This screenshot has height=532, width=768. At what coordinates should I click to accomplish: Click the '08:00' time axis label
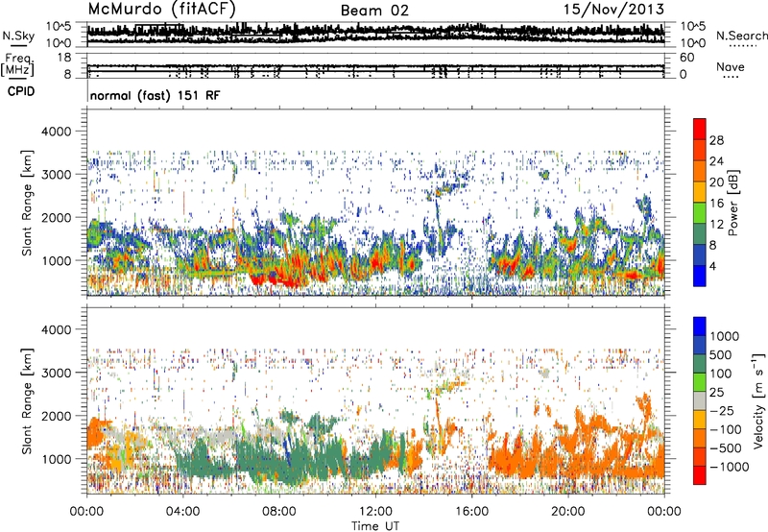click(278, 512)
